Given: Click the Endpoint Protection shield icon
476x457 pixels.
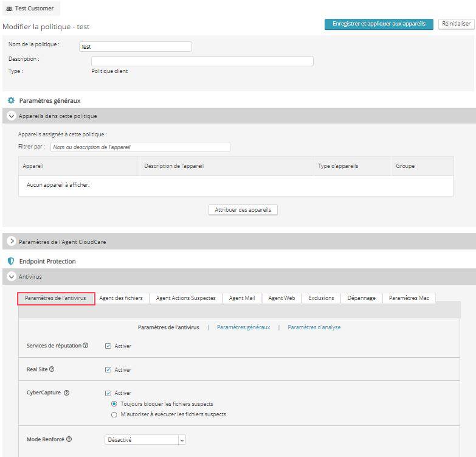Looking at the screenshot, I should (x=11, y=261).
